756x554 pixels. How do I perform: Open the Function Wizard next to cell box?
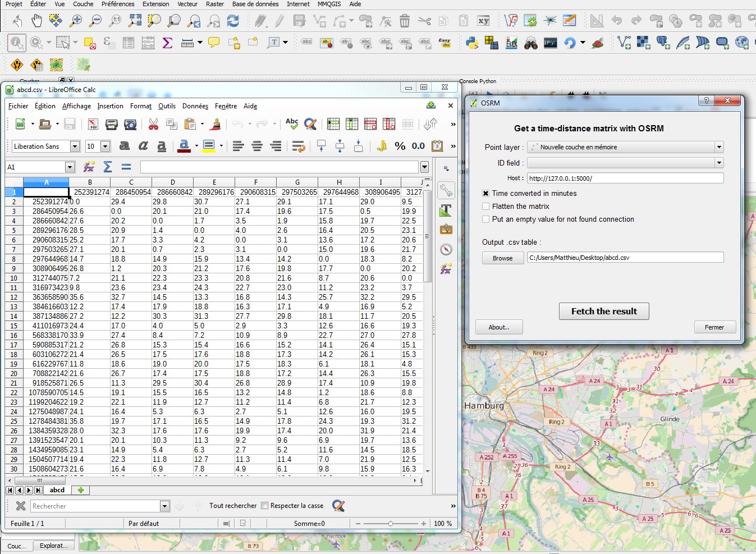89,167
